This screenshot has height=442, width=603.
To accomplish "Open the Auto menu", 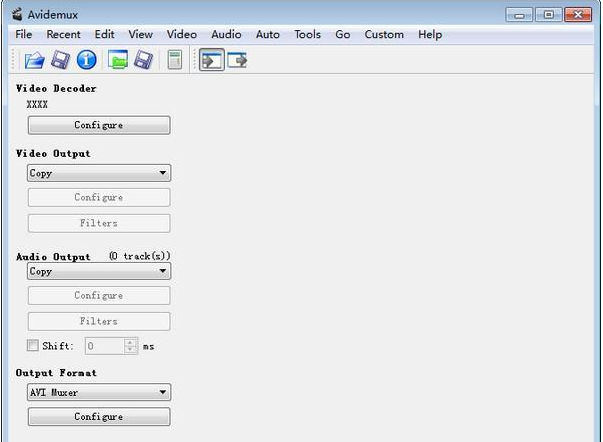I will [268, 35].
